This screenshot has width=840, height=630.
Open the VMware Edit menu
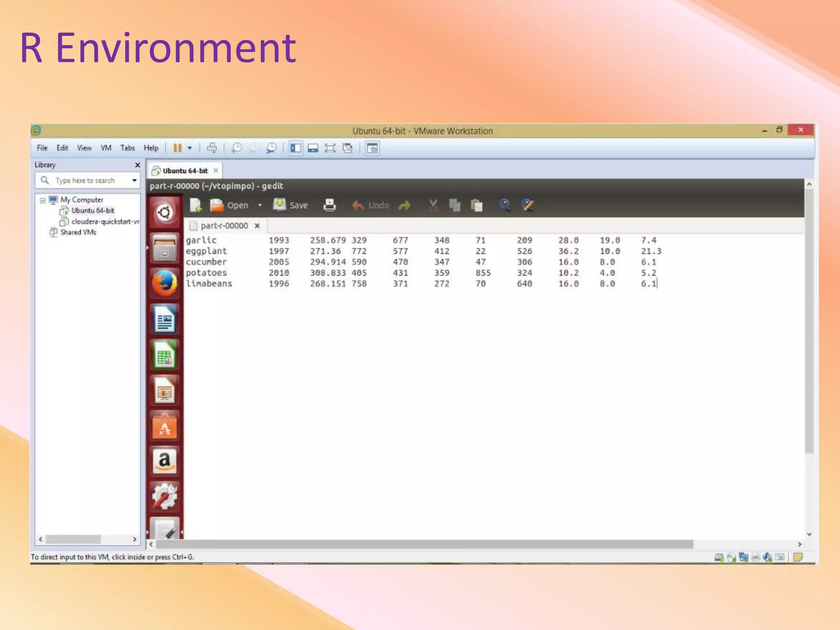62,148
